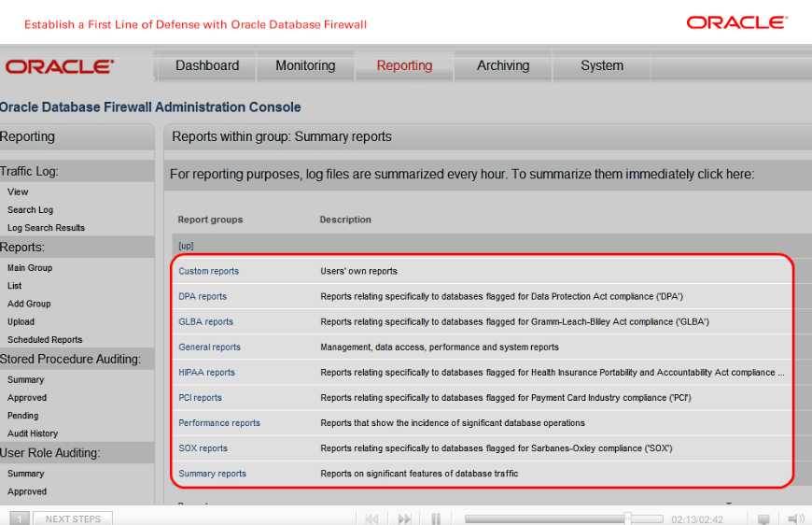Open Approved under Stored Procedure Auditing
812x525 pixels.
click(27, 398)
